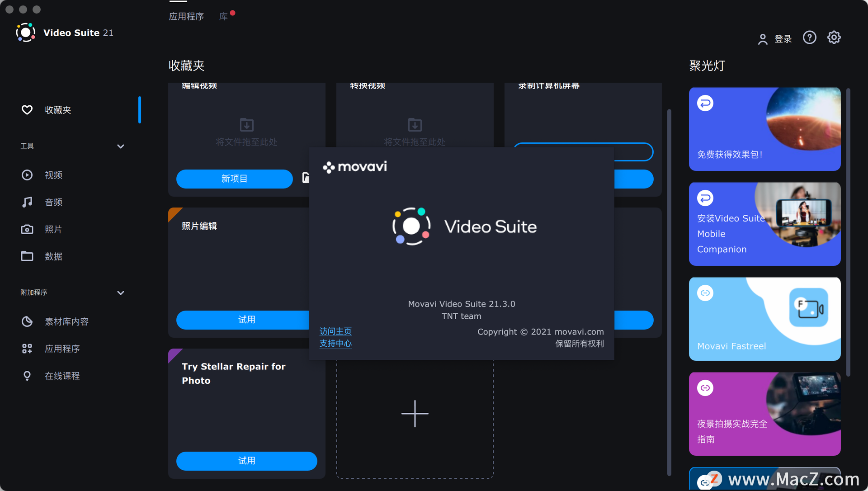Click 访问主页 link in About dialog

[x=335, y=331]
